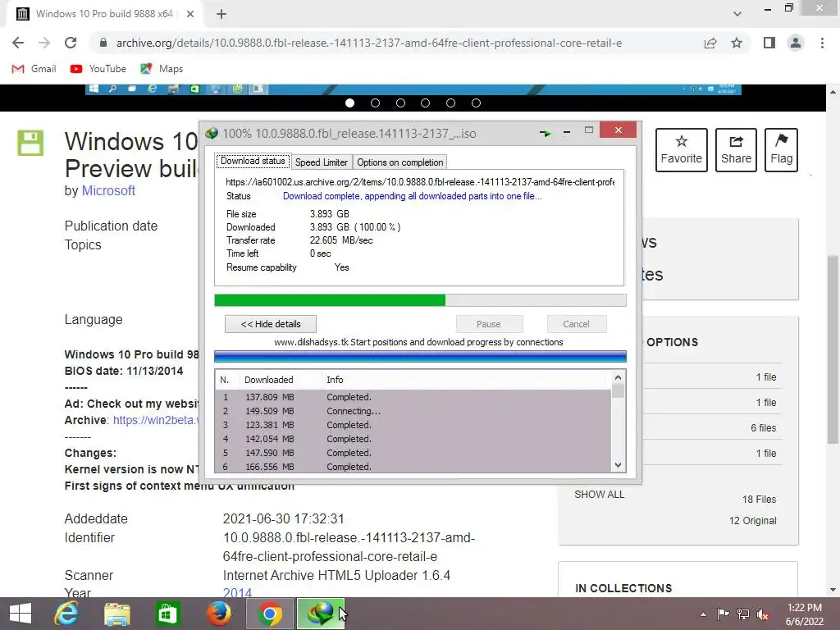Open a new Chrome tab with plus
840x630 pixels.
pos(221,14)
